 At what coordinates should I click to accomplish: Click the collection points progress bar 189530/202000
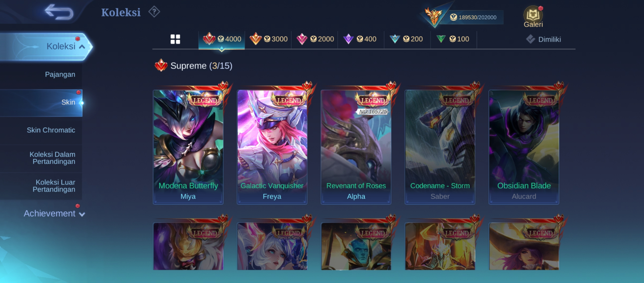(473, 17)
